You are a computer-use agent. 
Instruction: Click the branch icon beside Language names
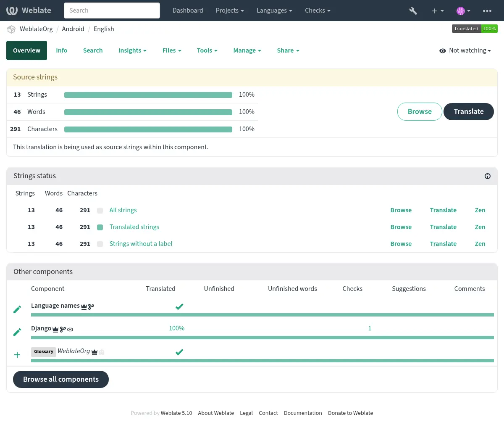click(x=91, y=307)
